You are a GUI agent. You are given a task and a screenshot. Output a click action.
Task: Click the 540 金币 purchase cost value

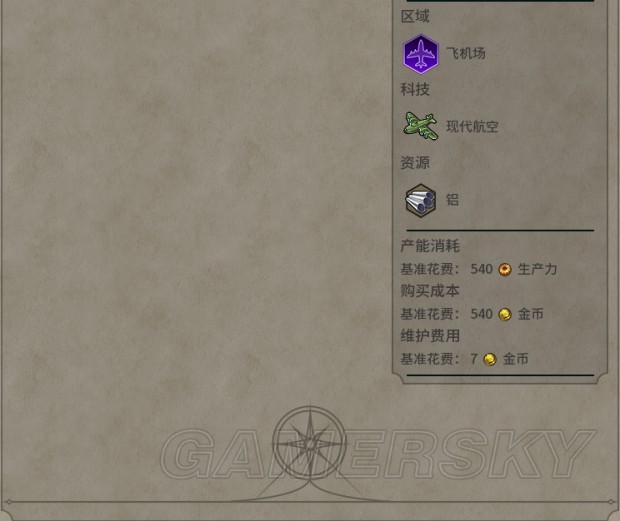click(507, 315)
